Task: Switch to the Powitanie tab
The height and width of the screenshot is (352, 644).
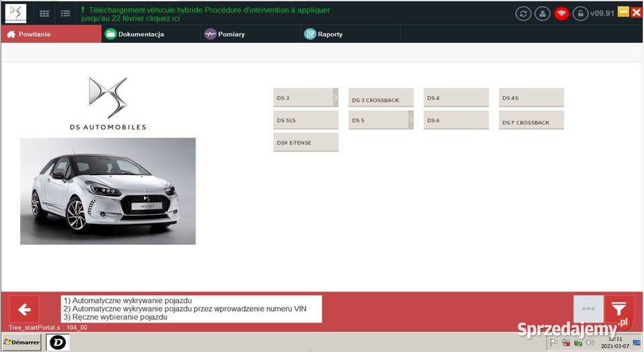Action: pos(51,34)
